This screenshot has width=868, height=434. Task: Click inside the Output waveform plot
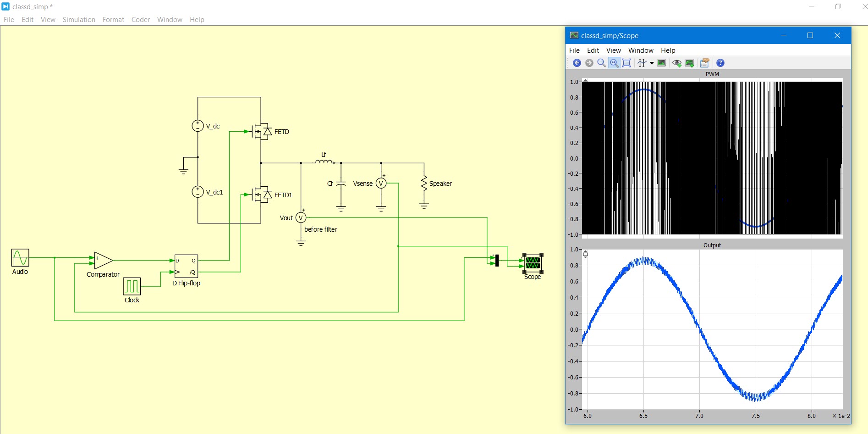(x=712, y=329)
